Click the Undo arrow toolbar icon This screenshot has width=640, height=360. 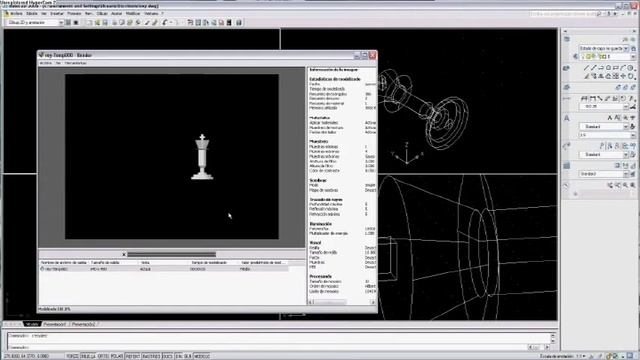point(164,22)
